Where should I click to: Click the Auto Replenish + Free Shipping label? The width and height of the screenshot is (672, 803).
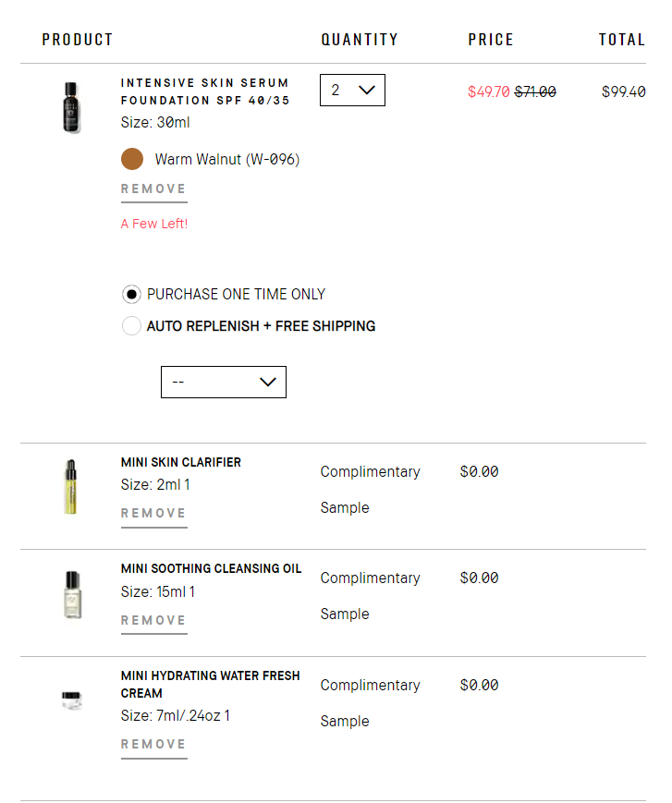click(261, 326)
